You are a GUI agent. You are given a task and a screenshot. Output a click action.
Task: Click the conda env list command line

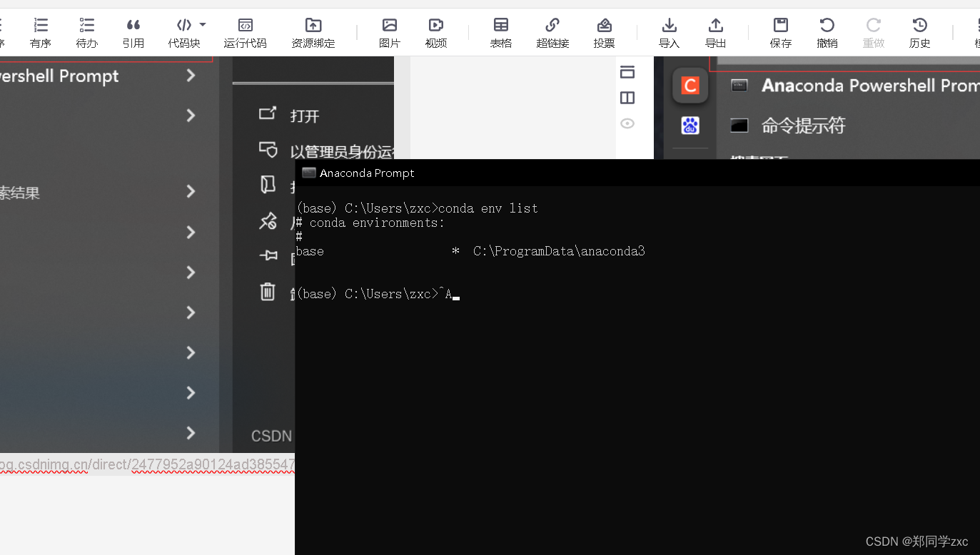pyautogui.click(x=417, y=208)
